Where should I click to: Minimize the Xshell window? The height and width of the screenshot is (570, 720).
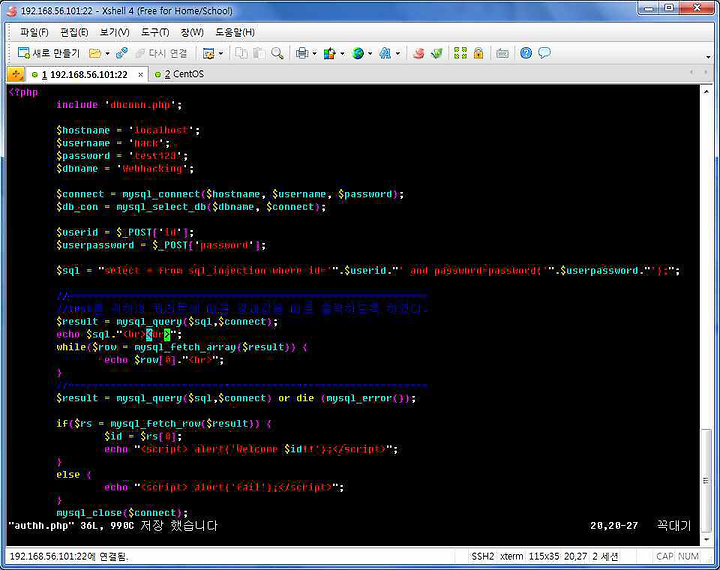649,8
